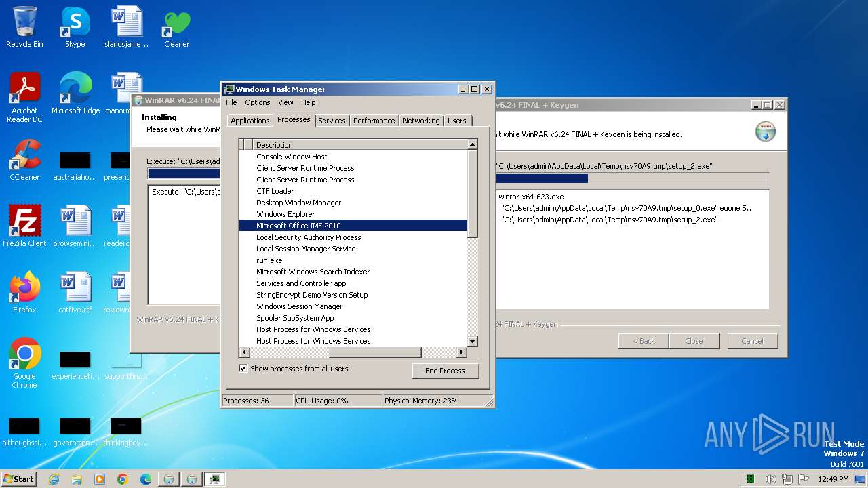Select the experiencefi desktop file
The image size is (868, 488).
(x=75, y=365)
